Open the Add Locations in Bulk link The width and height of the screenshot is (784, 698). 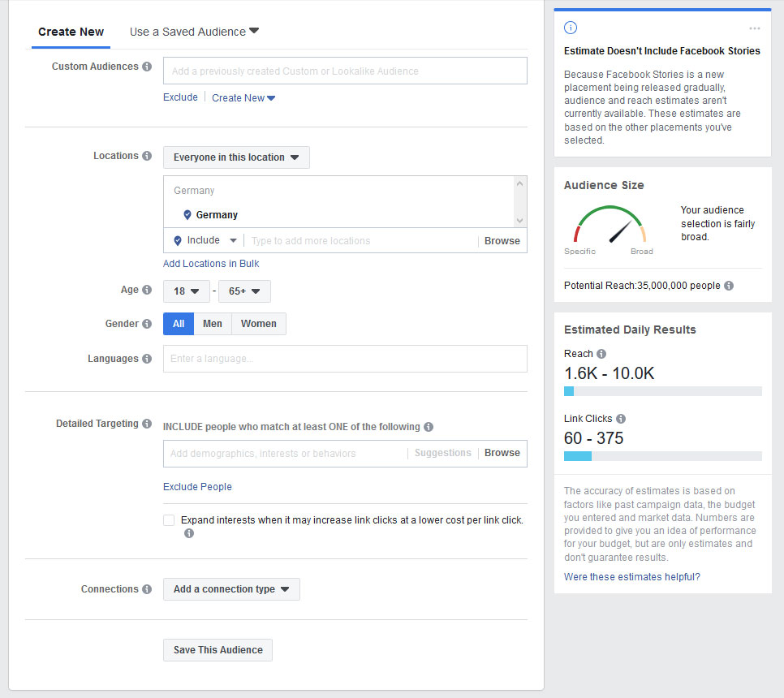[x=211, y=264]
